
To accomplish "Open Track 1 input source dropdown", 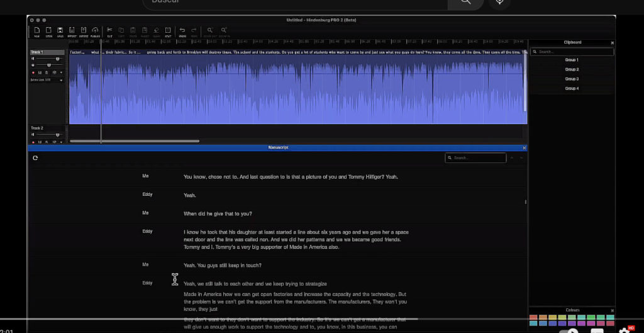I will click(47, 80).
